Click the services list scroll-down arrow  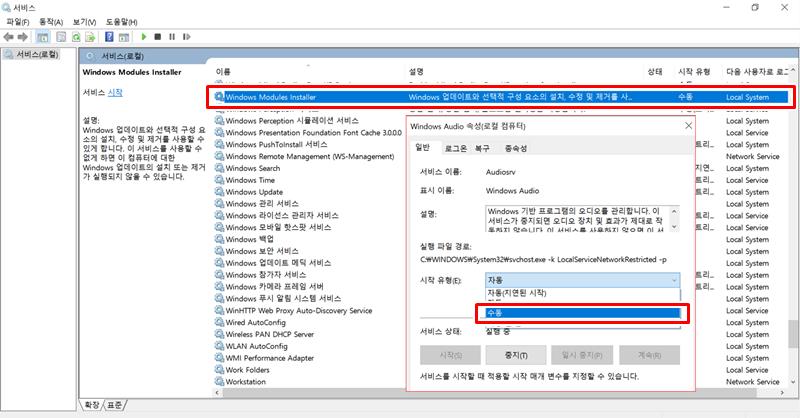coord(792,382)
